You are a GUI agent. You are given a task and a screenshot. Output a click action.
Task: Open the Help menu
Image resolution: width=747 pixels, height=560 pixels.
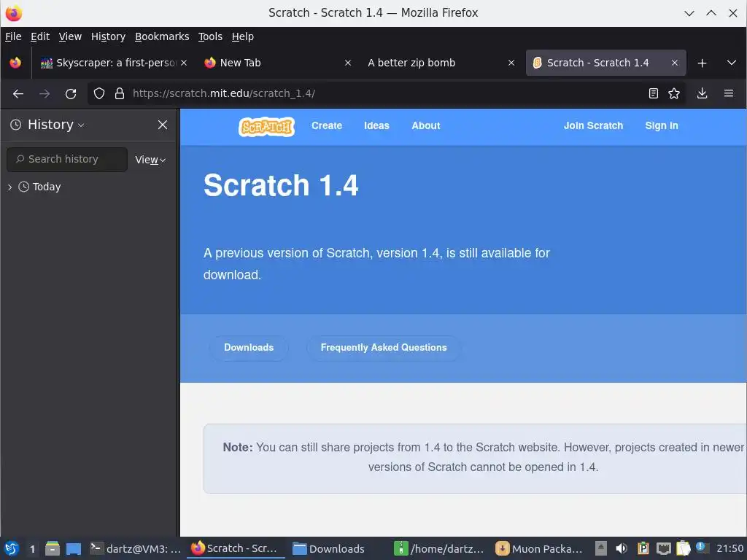click(242, 36)
